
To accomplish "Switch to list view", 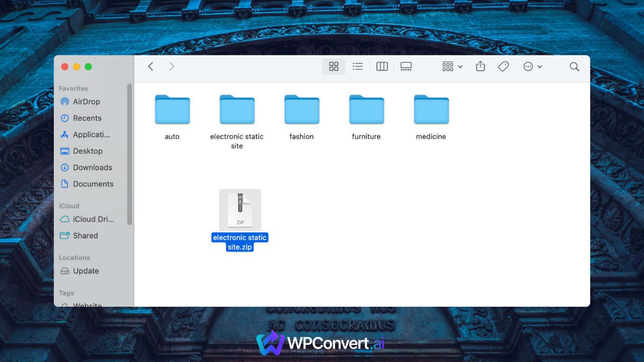I will click(x=358, y=66).
